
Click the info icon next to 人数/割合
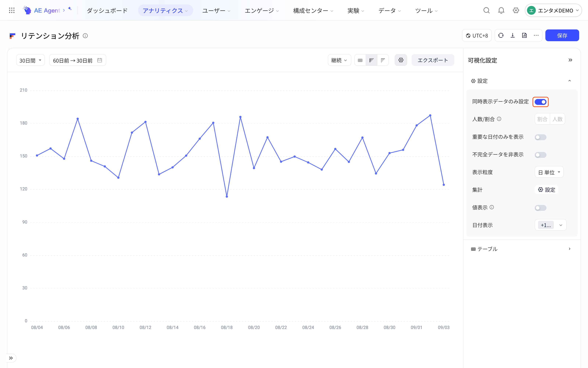tap(499, 119)
